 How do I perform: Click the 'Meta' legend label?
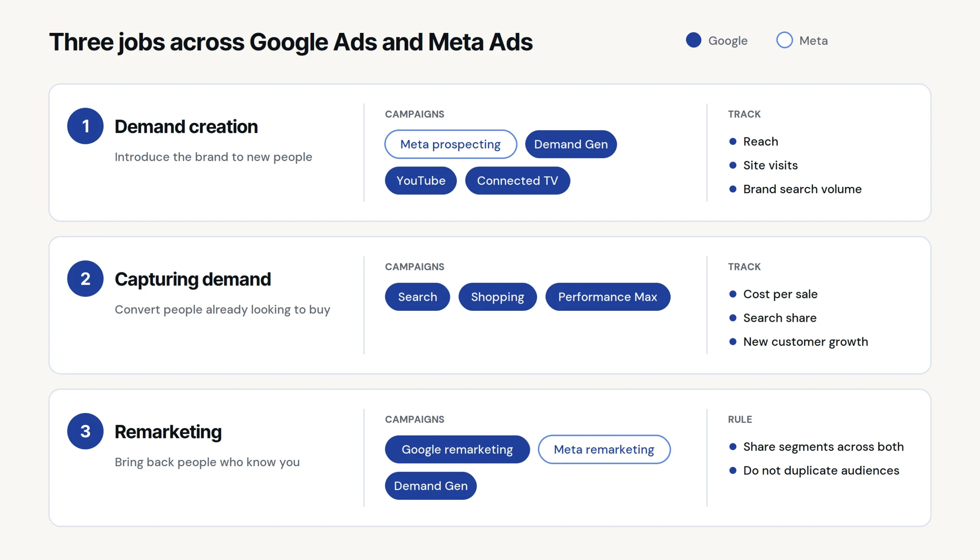pos(813,41)
